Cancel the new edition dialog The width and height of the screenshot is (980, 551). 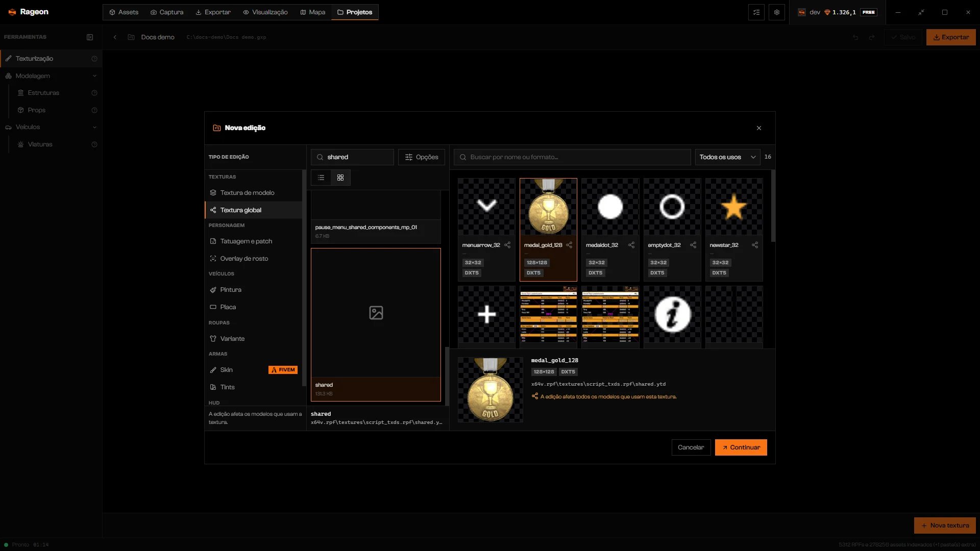691,447
